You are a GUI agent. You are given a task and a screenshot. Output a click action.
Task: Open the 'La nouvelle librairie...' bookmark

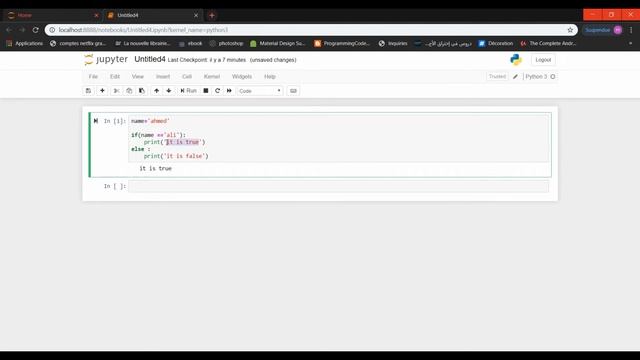tap(142, 43)
